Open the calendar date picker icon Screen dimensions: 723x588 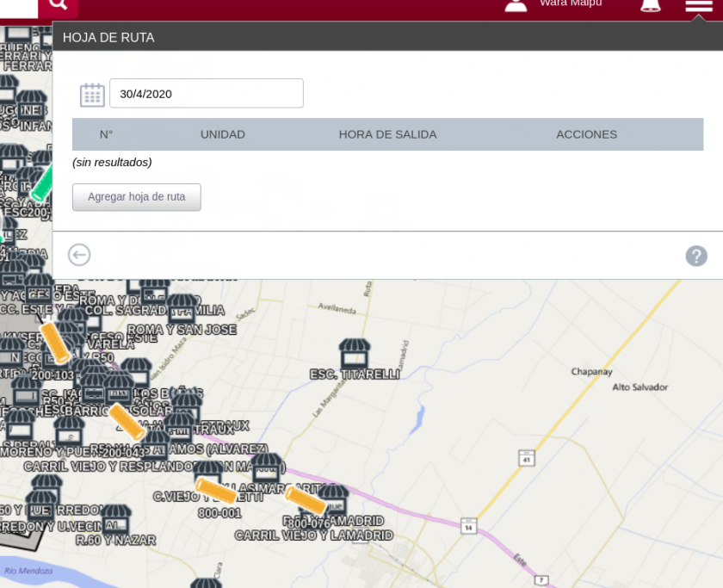pos(92,94)
